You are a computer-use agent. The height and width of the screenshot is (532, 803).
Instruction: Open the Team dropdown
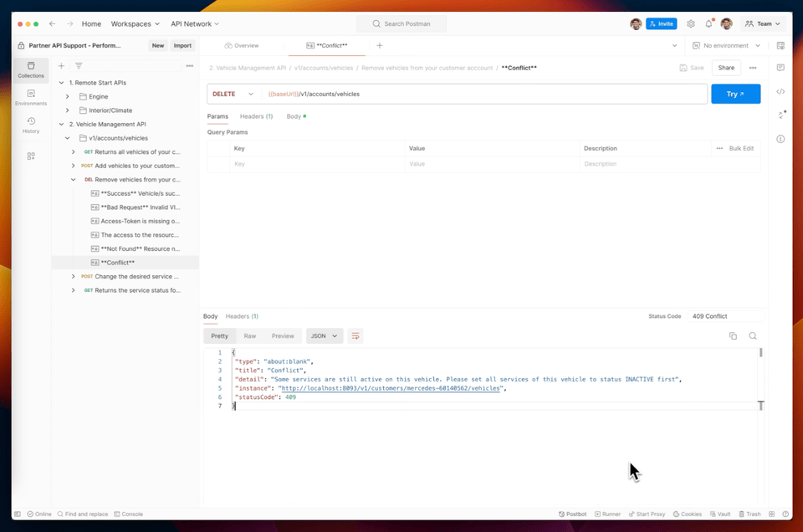(x=763, y=23)
